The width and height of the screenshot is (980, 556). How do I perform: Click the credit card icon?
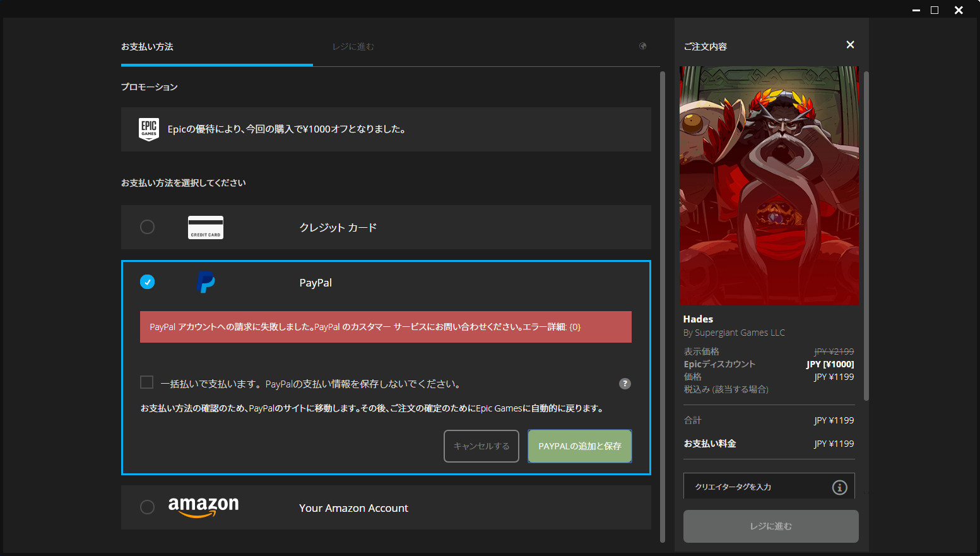206,227
